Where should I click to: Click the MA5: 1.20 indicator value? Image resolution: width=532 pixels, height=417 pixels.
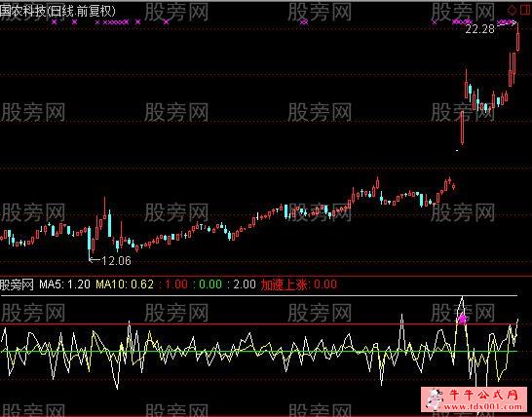tap(65, 284)
